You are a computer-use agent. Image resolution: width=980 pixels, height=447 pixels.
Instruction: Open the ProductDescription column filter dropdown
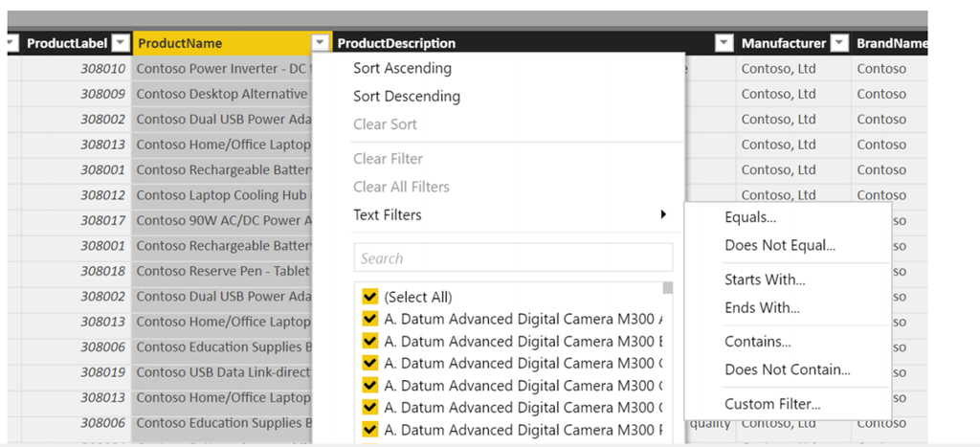[x=724, y=43]
